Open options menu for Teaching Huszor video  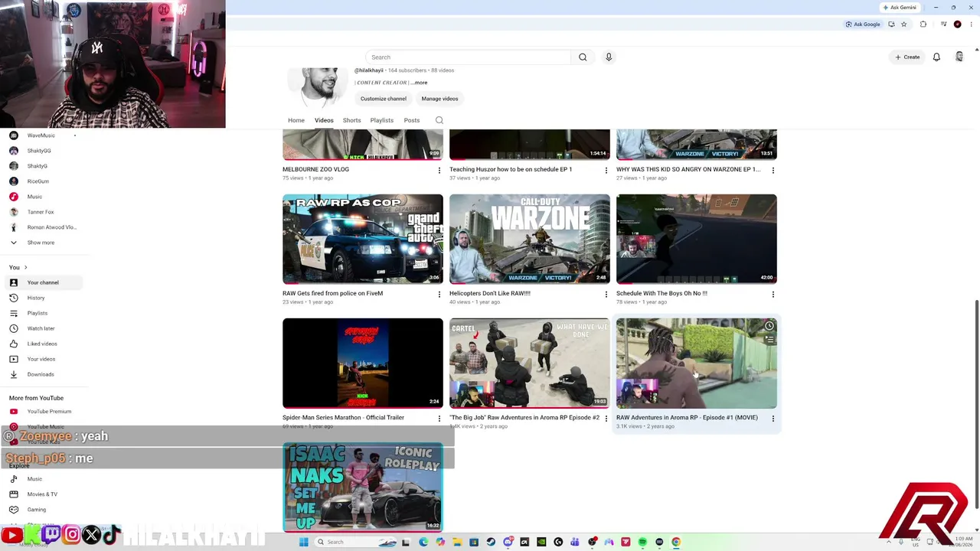click(x=606, y=170)
